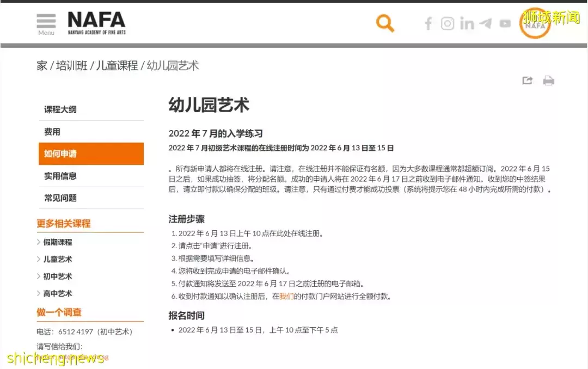Screen dimensions: 588x369
Task: Click the NAFA logo in header
Action: tap(96, 22)
